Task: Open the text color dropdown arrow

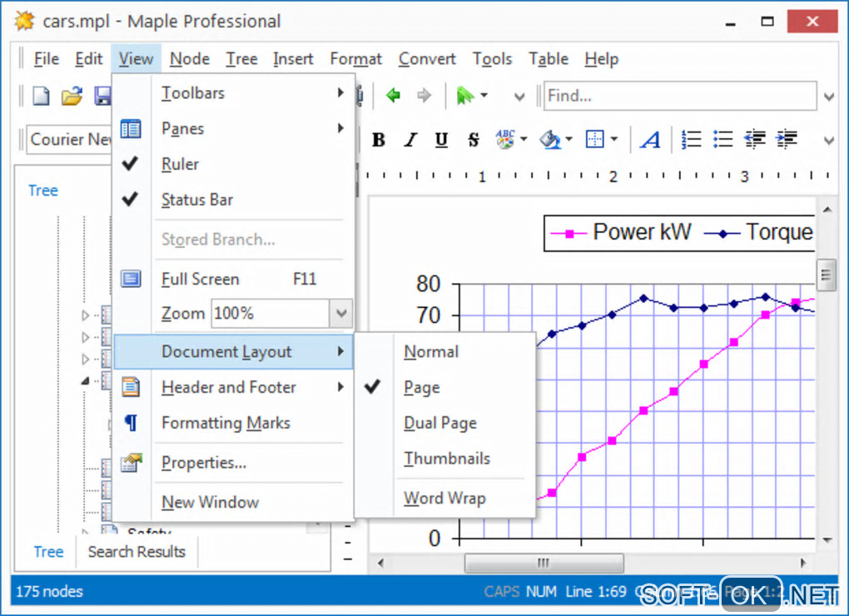Action: pyautogui.click(x=524, y=139)
